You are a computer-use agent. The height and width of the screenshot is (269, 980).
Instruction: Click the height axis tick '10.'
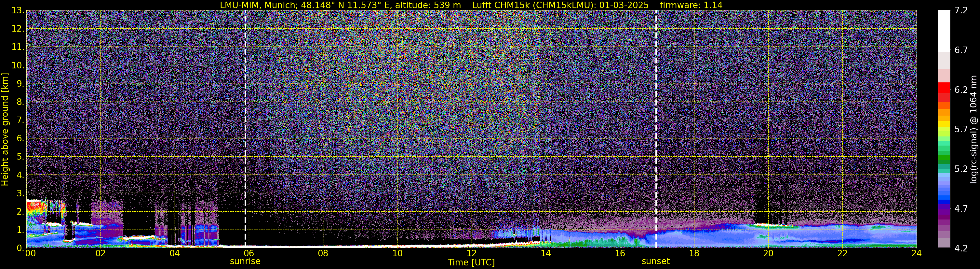tap(18, 65)
